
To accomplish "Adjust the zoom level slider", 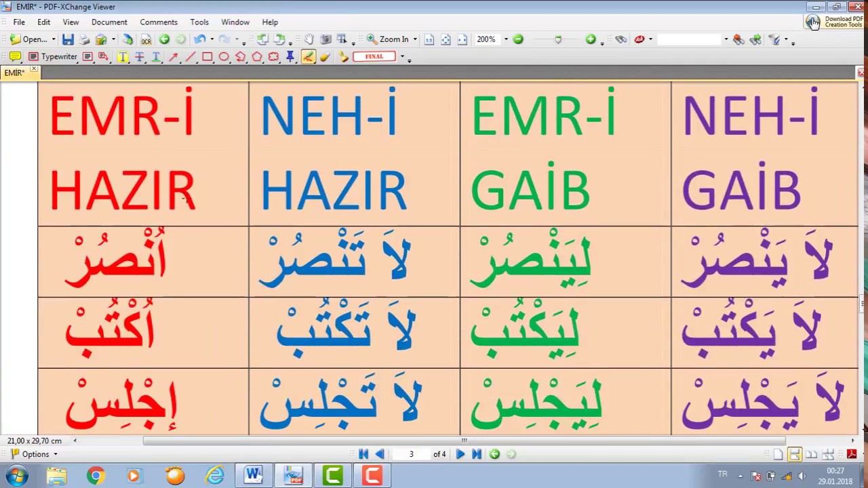I will tap(558, 40).
